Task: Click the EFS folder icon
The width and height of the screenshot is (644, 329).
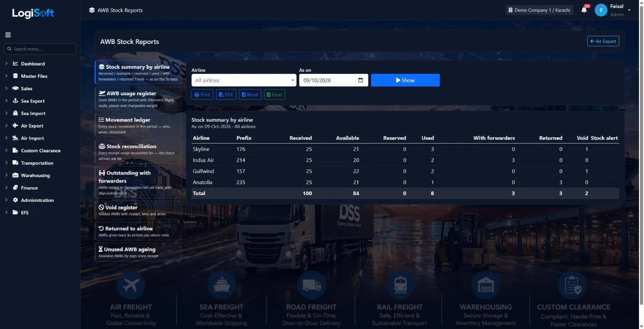Action: tap(16, 212)
